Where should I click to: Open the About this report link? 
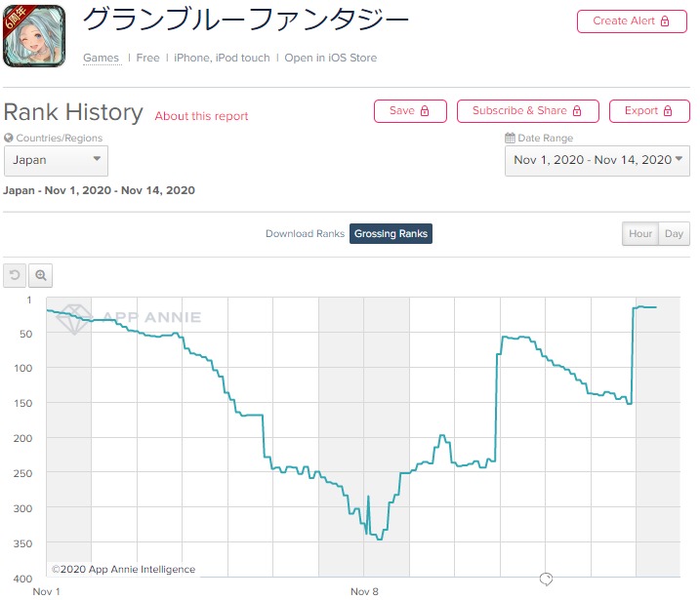coord(201,116)
